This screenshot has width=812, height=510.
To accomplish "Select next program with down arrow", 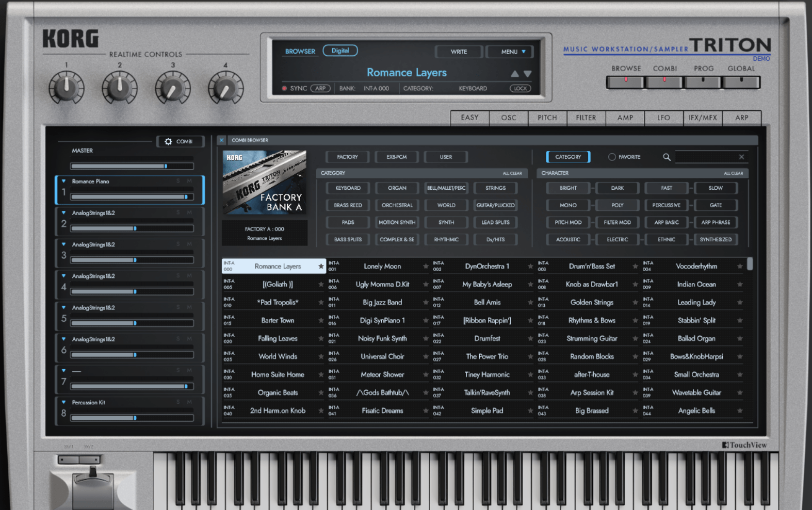I will [x=527, y=74].
